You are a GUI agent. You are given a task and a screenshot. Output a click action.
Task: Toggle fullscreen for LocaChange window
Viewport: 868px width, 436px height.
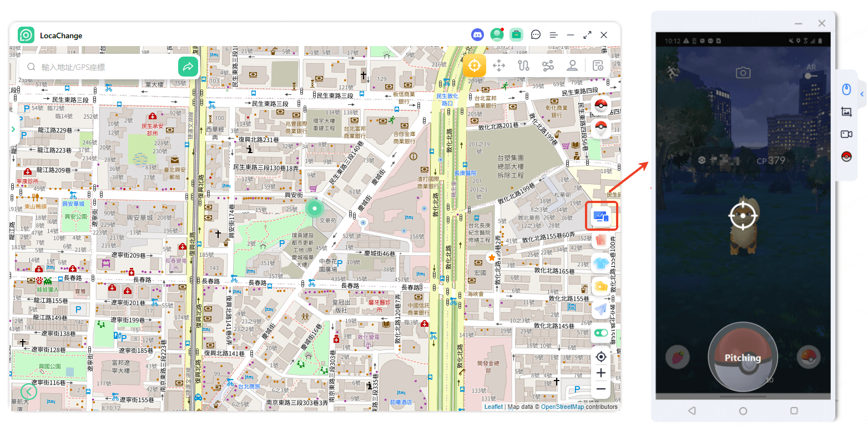pos(587,35)
